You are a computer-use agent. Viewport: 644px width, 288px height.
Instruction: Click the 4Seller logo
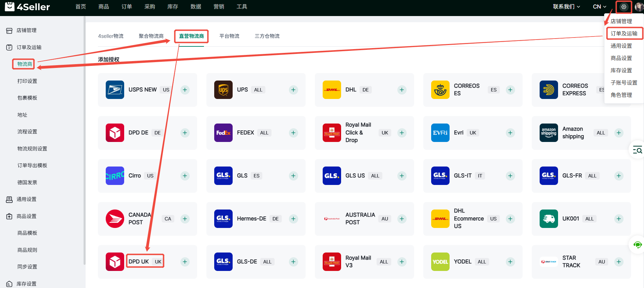coord(27,6)
